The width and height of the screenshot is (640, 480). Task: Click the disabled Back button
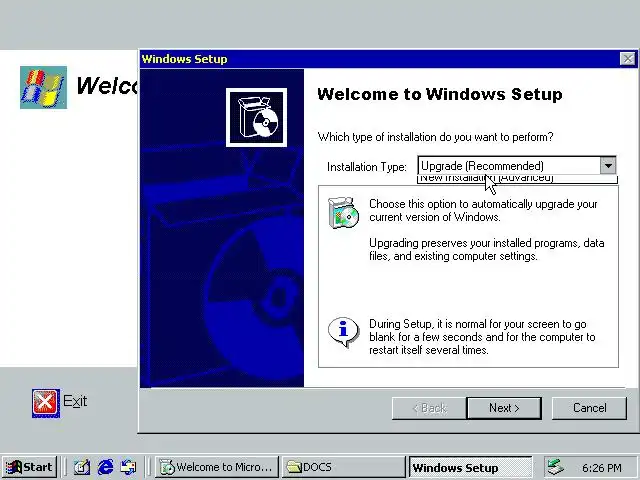(x=429, y=408)
